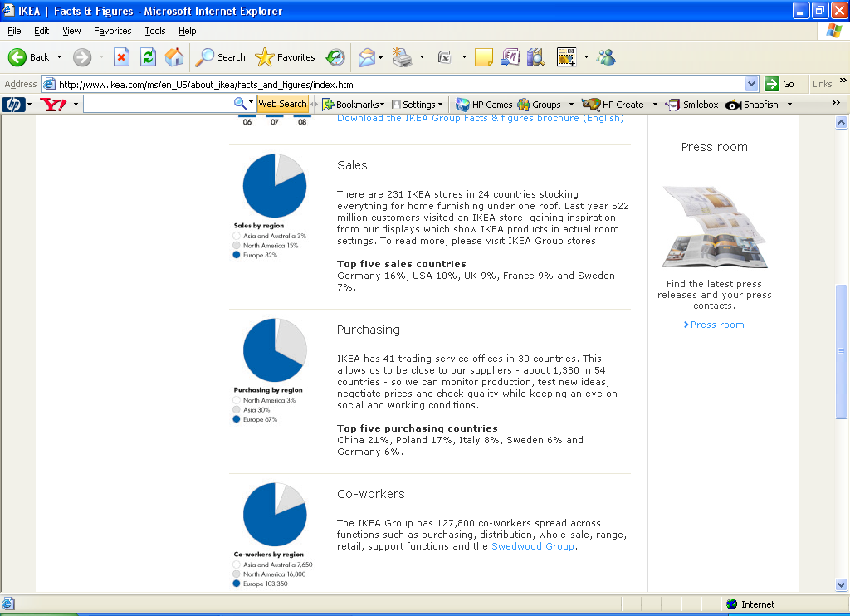Click the Snapfish toolbar icon

(x=752, y=105)
